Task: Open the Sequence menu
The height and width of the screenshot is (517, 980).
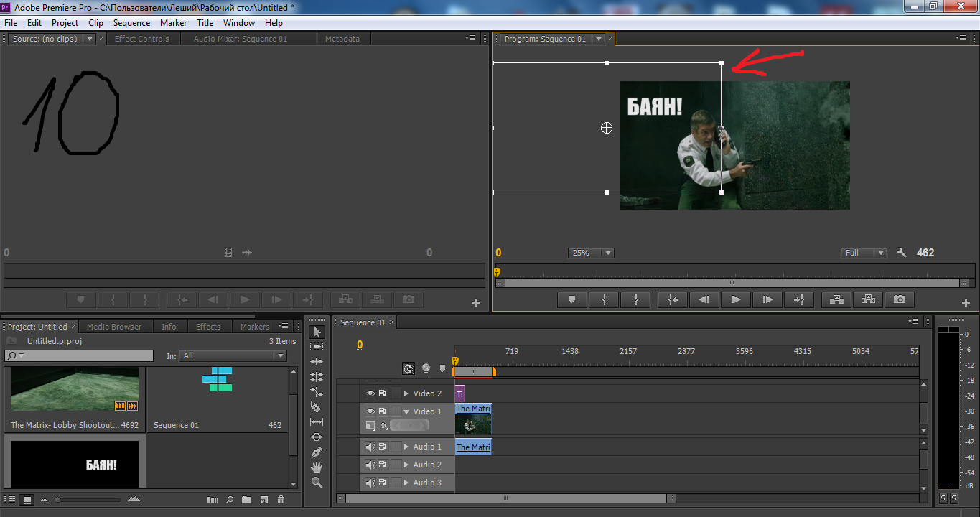Action: click(131, 23)
